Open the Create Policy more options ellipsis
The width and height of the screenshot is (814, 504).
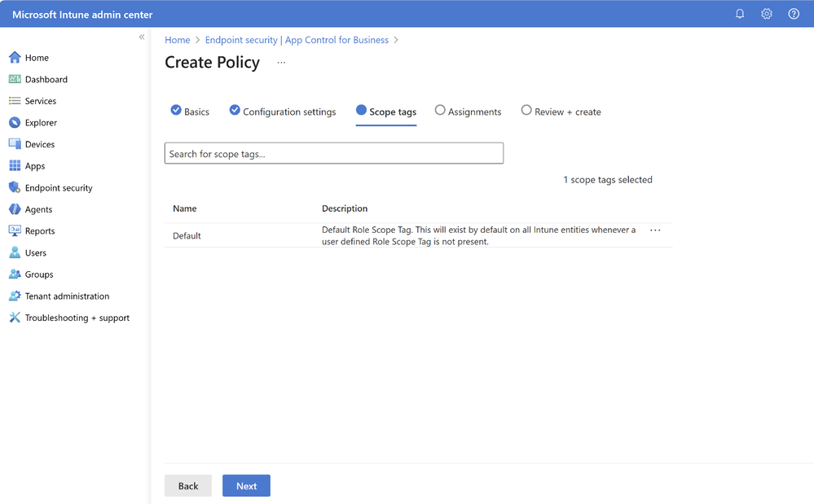(x=281, y=63)
